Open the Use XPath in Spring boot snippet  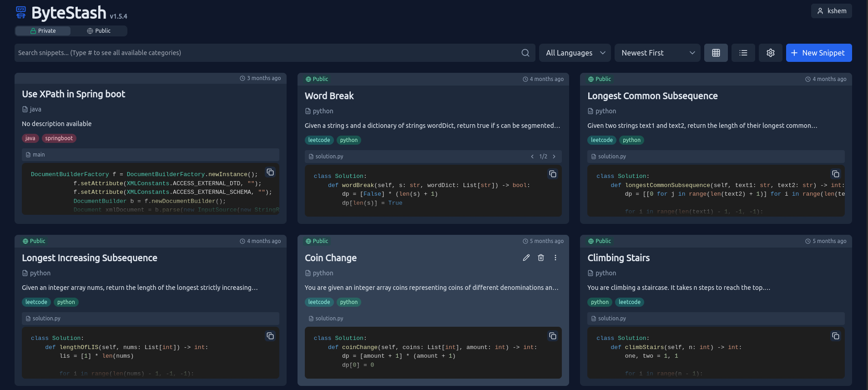[74, 94]
